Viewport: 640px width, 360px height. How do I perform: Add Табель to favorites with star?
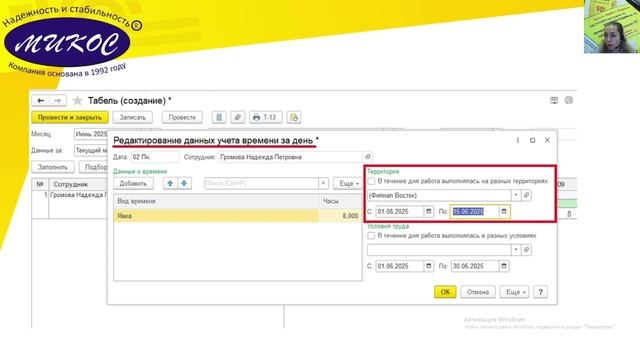click(77, 100)
